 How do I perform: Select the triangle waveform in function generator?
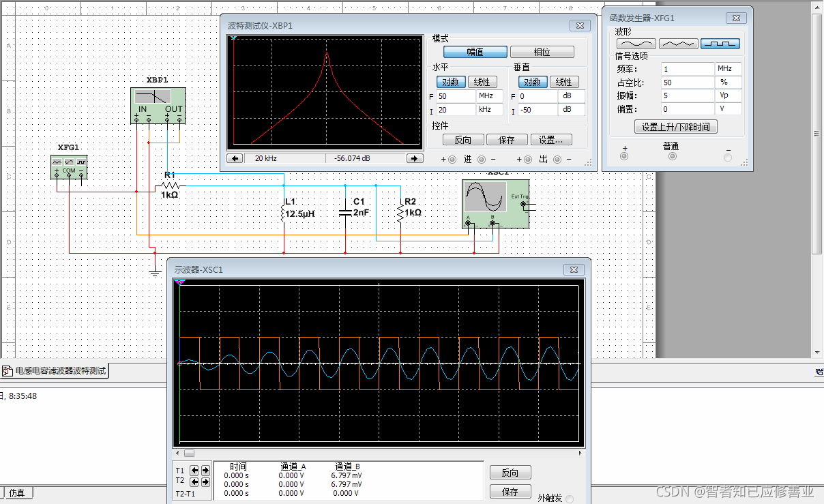pyautogui.click(x=678, y=44)
